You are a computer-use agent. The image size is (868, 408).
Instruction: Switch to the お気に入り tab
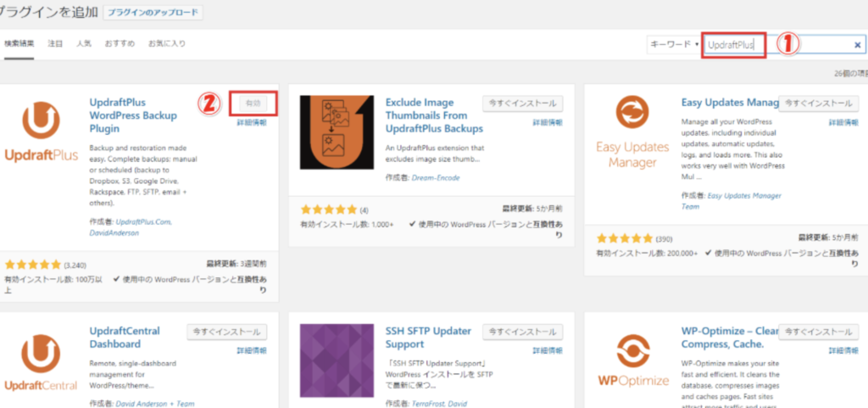167,43
